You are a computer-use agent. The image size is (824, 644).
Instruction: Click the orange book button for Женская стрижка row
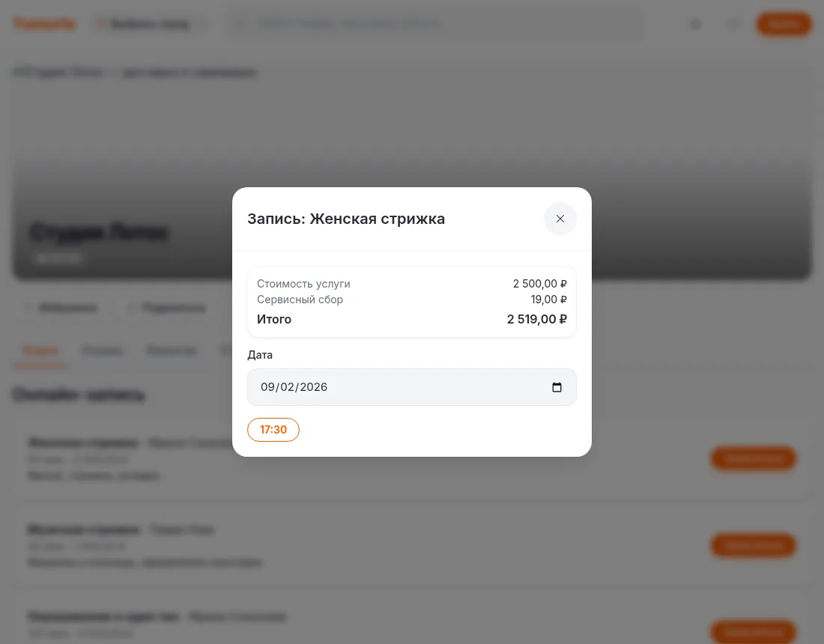(x=753, y=458)
